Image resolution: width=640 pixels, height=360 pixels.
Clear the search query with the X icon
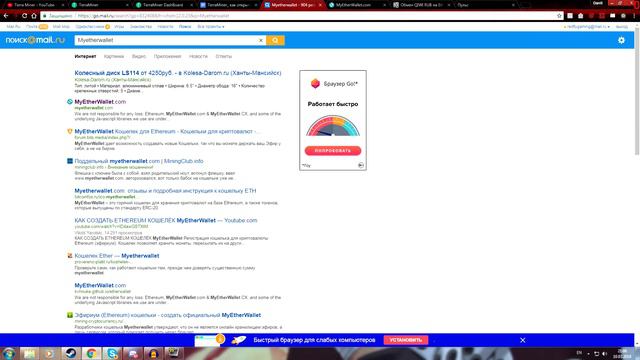[x=260, y=40]
